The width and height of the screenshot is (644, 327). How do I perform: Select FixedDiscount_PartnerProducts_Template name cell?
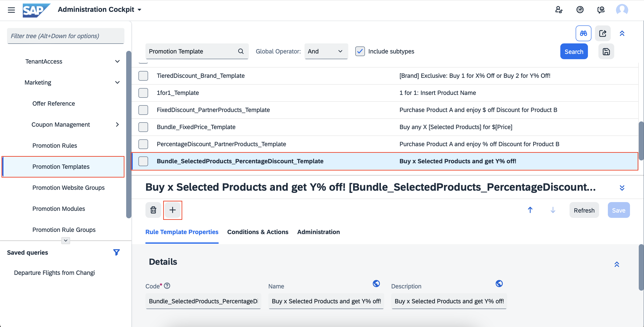[213, 110]
